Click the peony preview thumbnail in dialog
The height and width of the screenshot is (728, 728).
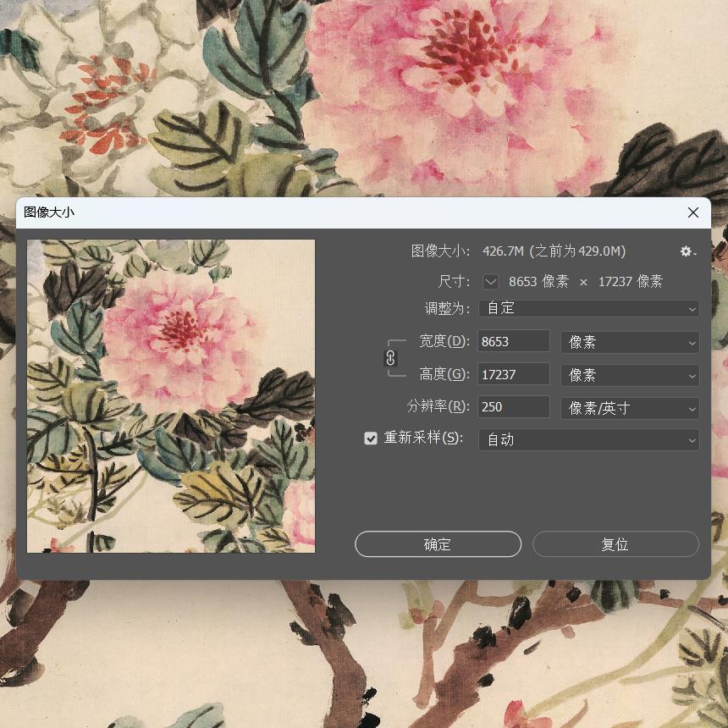point(171,396)
